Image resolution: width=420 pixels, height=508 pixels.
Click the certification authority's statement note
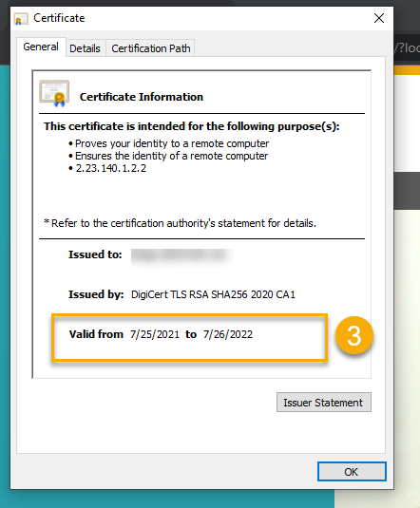click(x=180, y=223)
